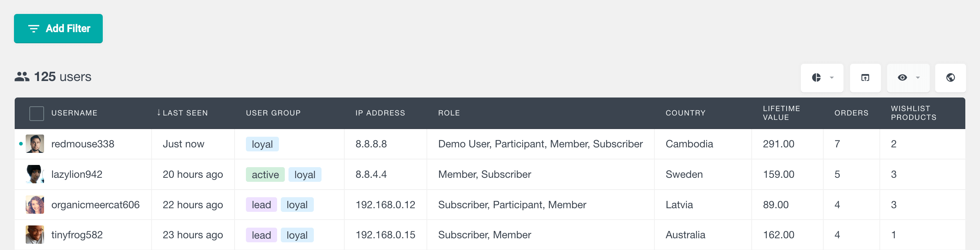Tick the select-all checkbox in table header
The width and height of the screenshot is (980, 250).
37,113
